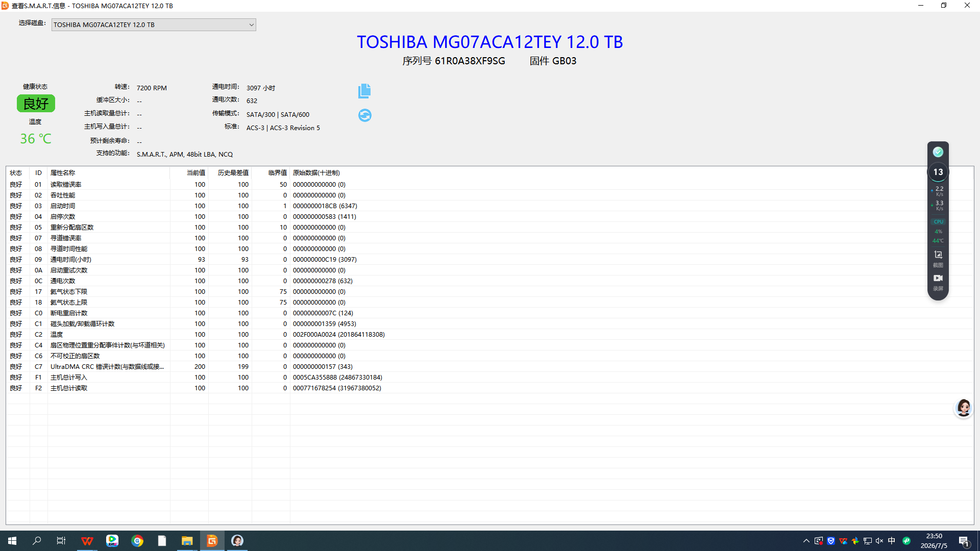Viewport: 980px width, 551px height.
Task: Select the 启动时间 attribute row
Action: [490, 206]
